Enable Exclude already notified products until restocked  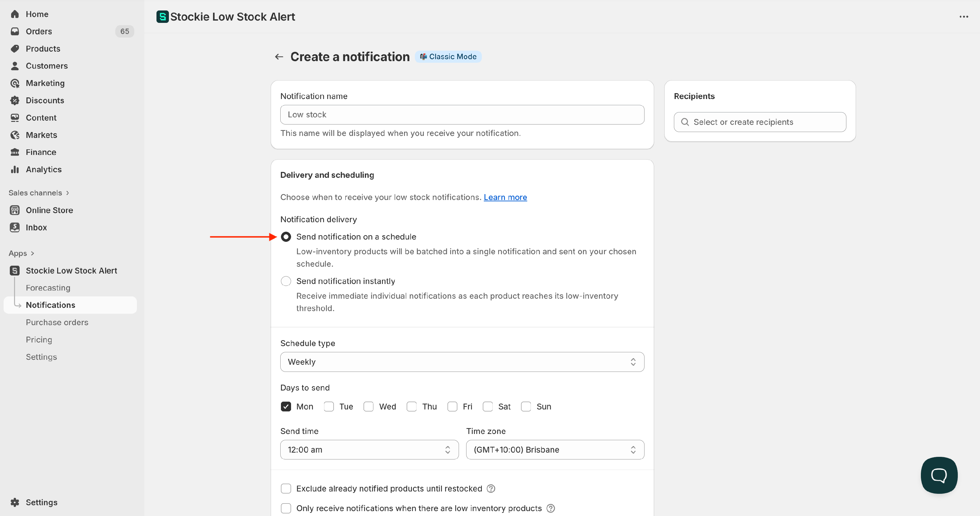pyautogui.click(x=286, y=489)
